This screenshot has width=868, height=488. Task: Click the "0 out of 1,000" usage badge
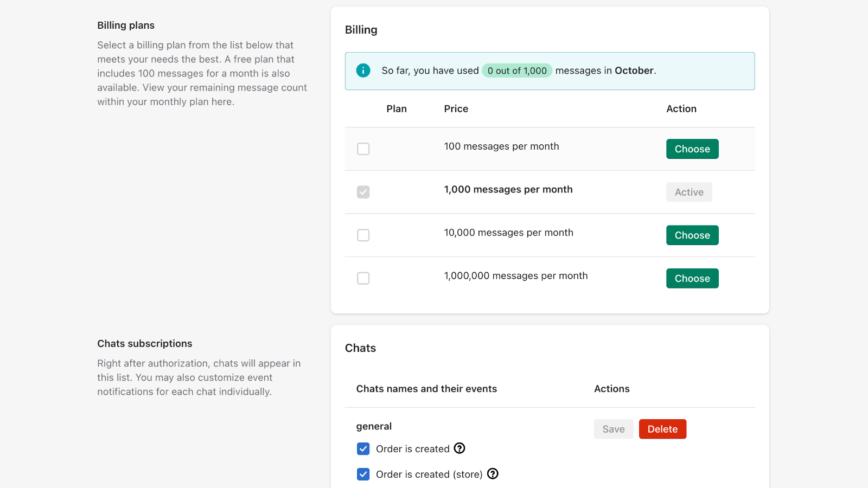pyautogui.click(x=516, y=70)
